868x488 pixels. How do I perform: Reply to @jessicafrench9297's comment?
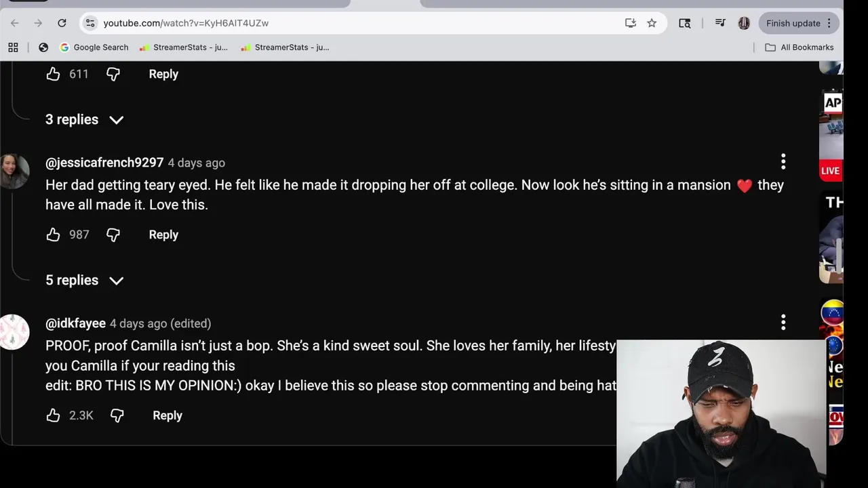[x=163, y=235]
